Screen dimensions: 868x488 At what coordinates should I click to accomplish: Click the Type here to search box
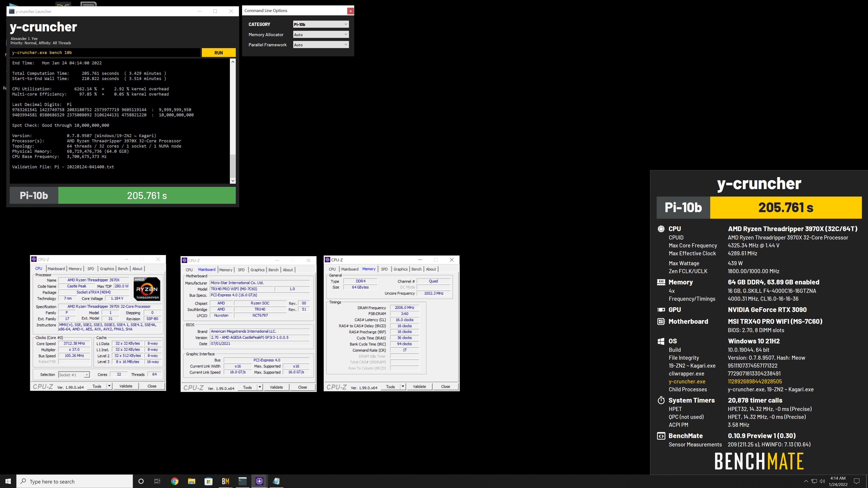(x=75, y=481)
